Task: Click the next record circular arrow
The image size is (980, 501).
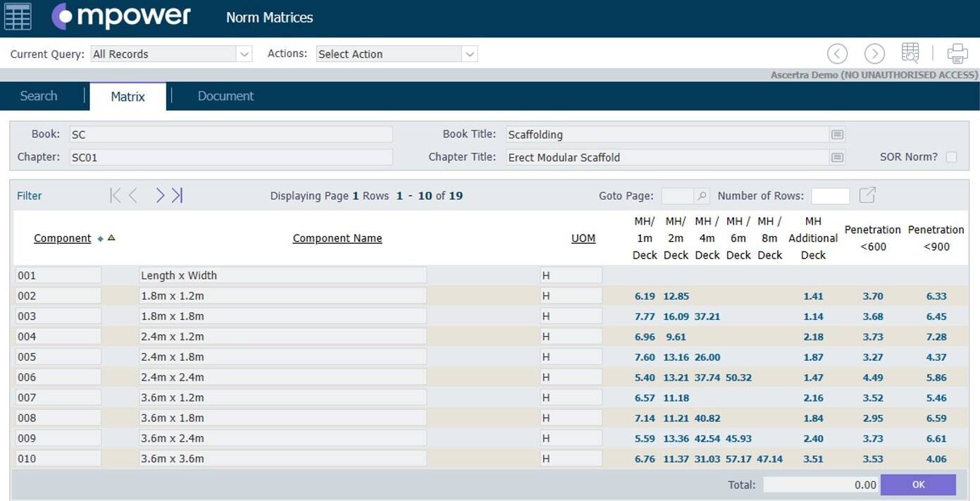Action: (x=874, y=53)
